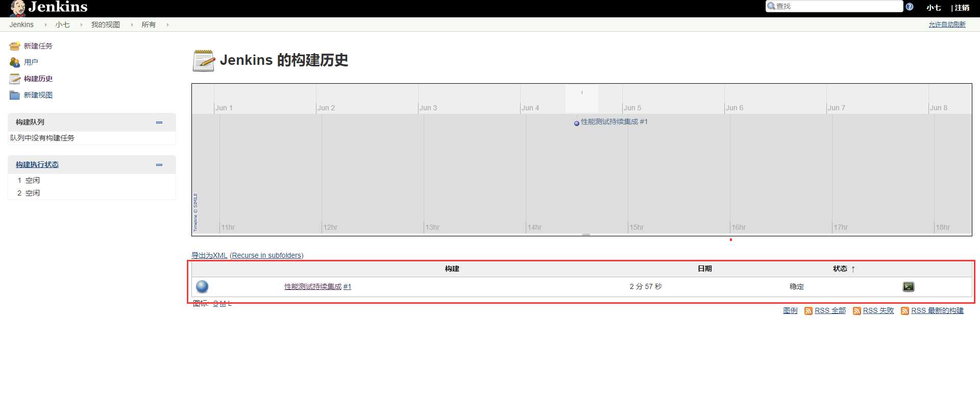This screenshot has width=980, height=413.
Task: Open 构建执行状态 header link
Action: click(x=37, y=164)
